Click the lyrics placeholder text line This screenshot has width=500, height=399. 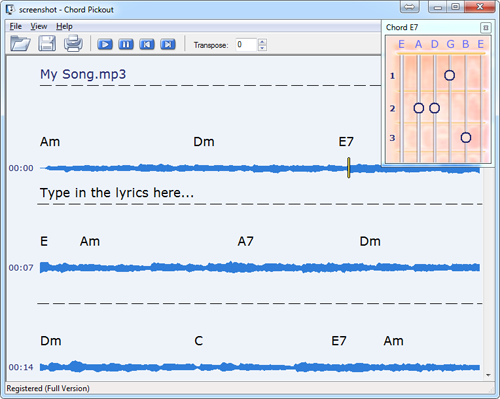[117, 193]
